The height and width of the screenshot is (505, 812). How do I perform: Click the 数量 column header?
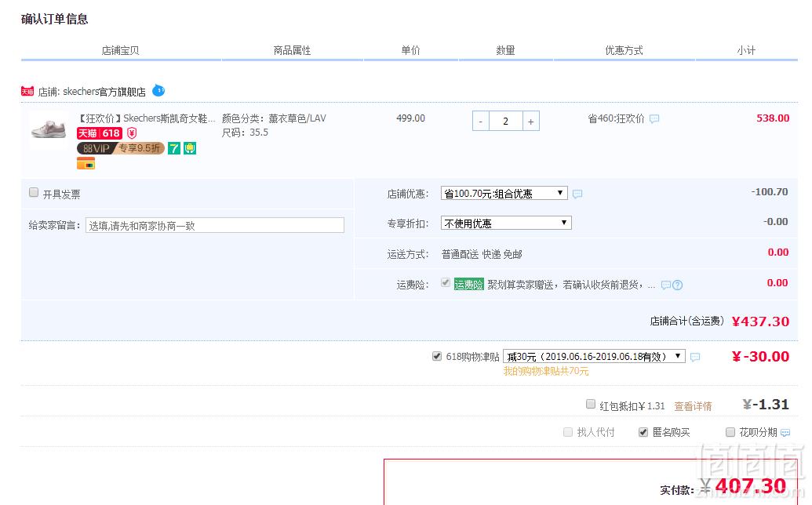505,50
